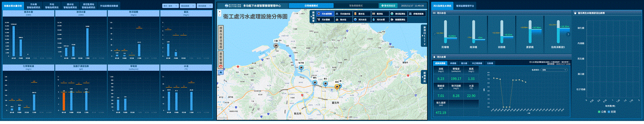Screen dimensions: 644x124
Task: Select 中正碼頭橋 water quality tab
Action: click(x=477, y=63)
